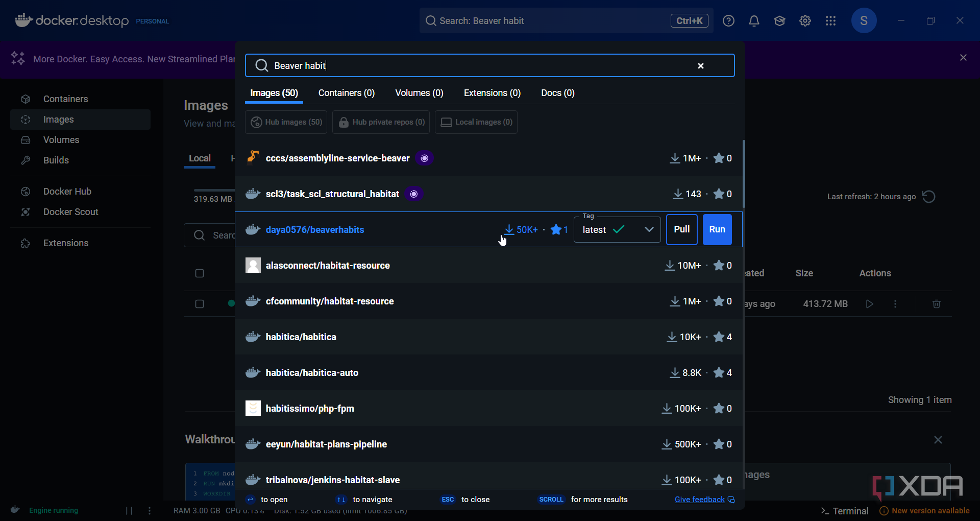Open the Terminal panel
This screenshot has height=521, width=980.
845,511
